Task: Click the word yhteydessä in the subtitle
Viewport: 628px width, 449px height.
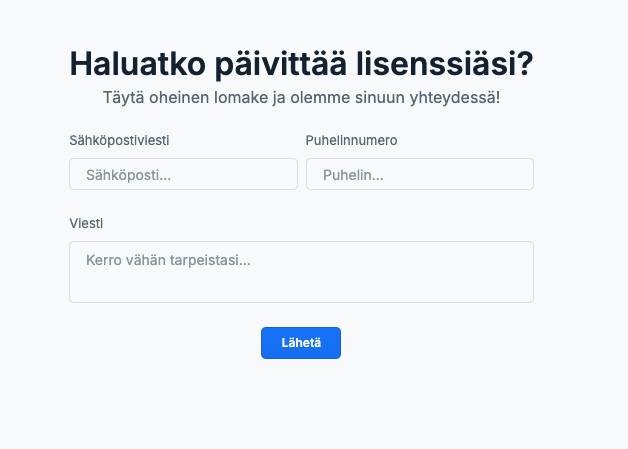Action: (455, 97)
